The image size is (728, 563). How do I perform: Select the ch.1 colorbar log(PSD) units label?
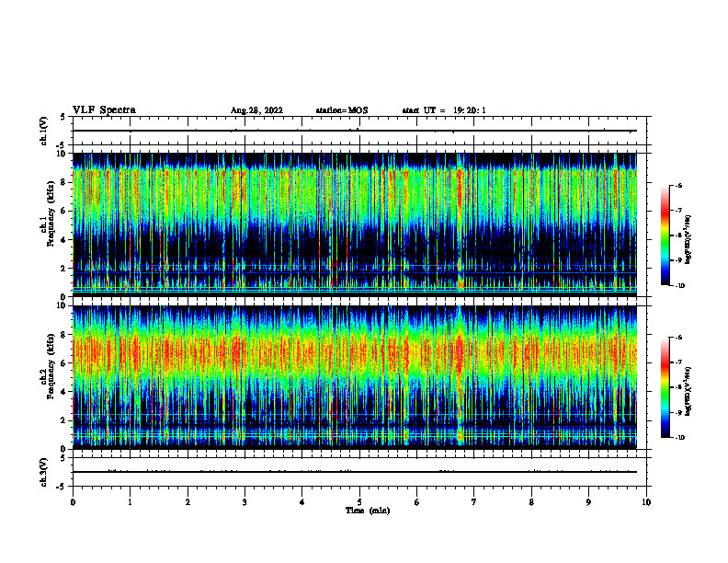click(x=688, y=239)
